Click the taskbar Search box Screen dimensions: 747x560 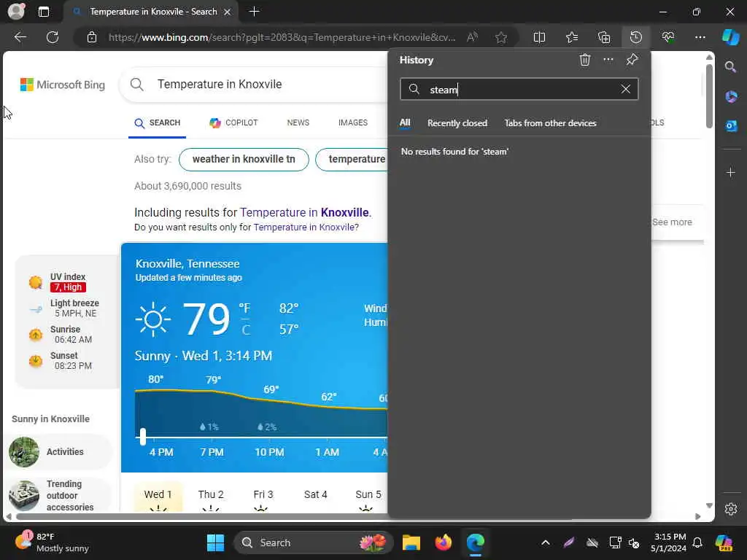[314, 542]
